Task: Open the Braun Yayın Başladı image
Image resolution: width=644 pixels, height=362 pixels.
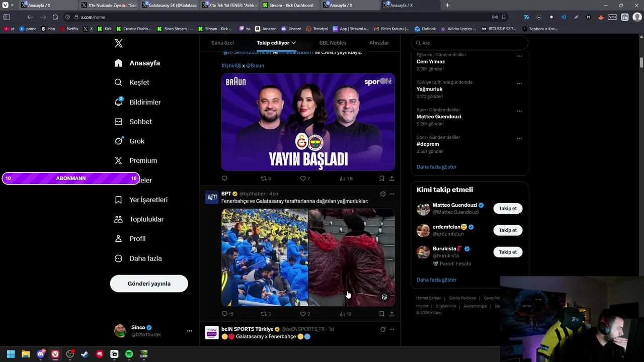Action: [308, 122]
